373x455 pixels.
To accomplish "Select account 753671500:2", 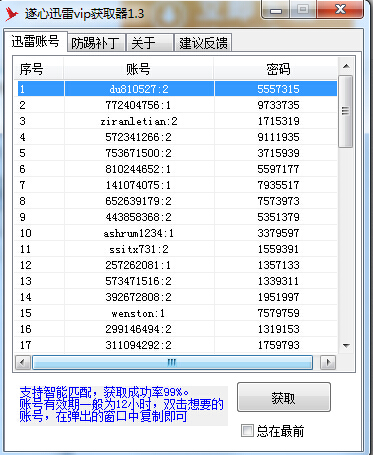I will click(138, 153).
